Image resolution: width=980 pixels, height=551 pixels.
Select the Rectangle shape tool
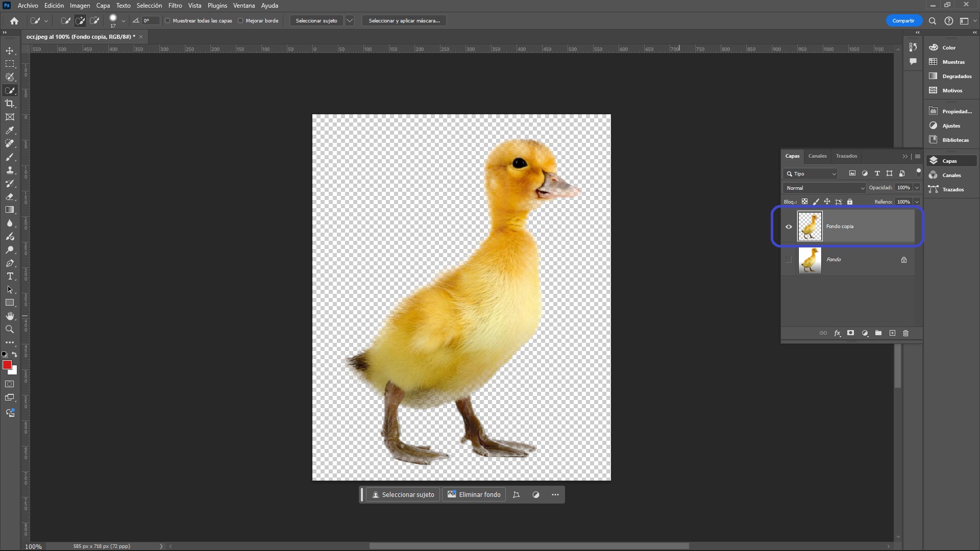pyautogui.click(x=10, y=303)
